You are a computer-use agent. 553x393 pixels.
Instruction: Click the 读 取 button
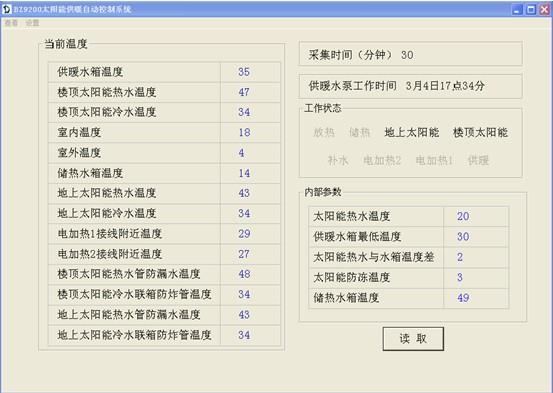click(x=413, y=339)
